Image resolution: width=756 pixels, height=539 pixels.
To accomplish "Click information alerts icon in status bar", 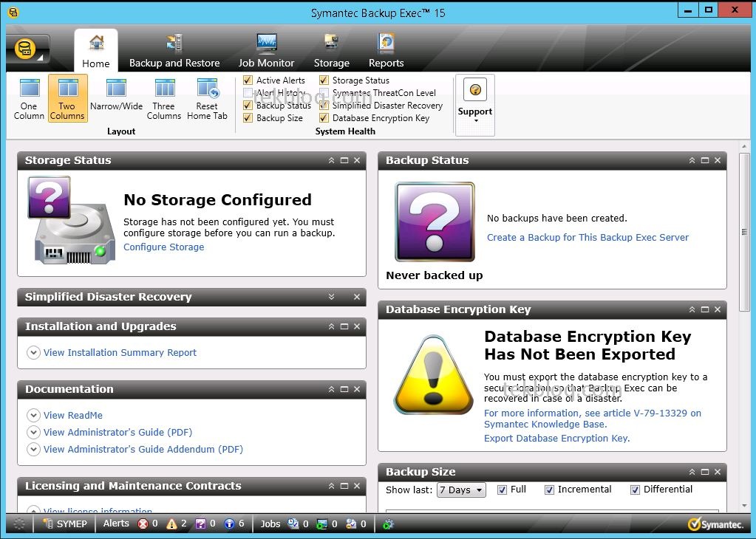I will [x=230, y=524].
